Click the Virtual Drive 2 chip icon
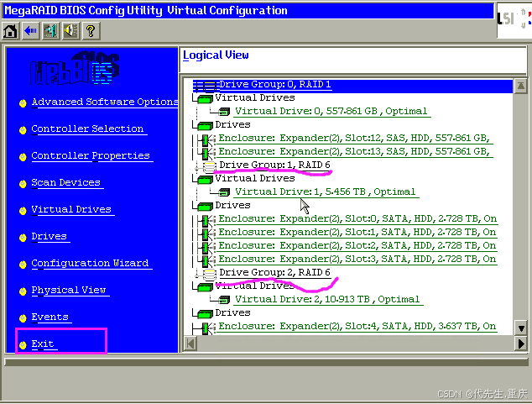This screenshot has height=404, width=532. click(224, 300)
